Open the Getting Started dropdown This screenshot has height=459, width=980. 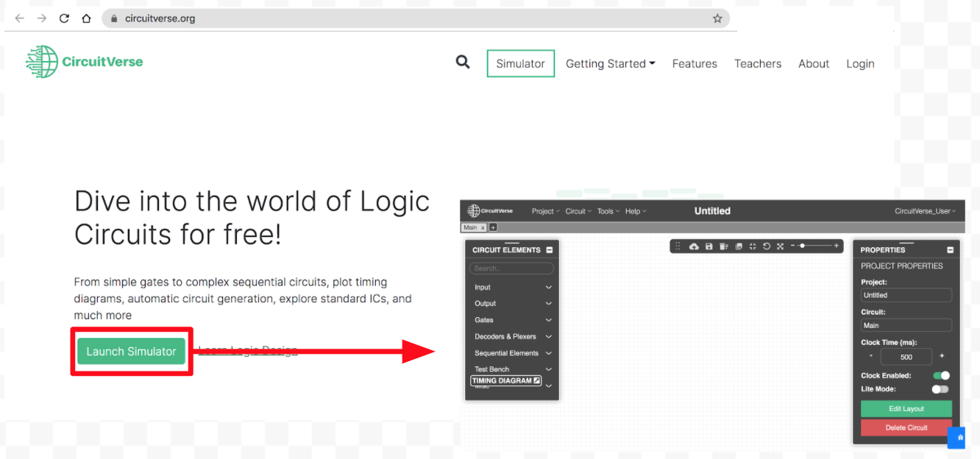[x=610, y=64]
